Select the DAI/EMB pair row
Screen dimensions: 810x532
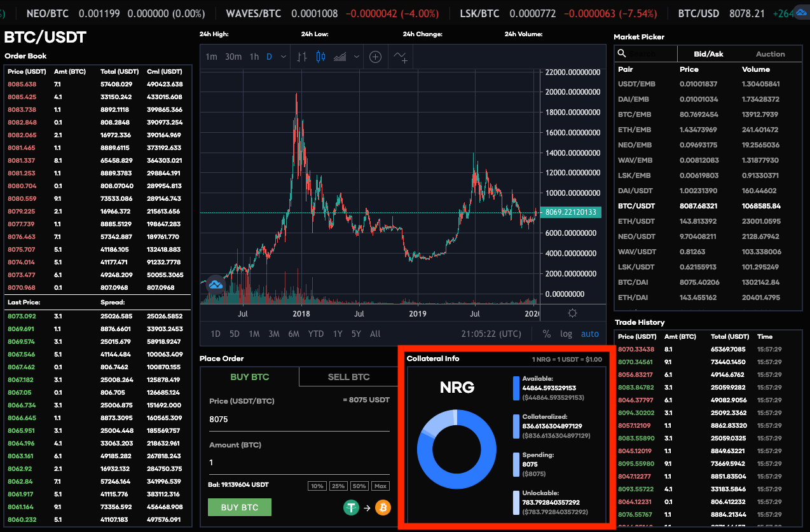pyautogui.click(x=708, y=99)
